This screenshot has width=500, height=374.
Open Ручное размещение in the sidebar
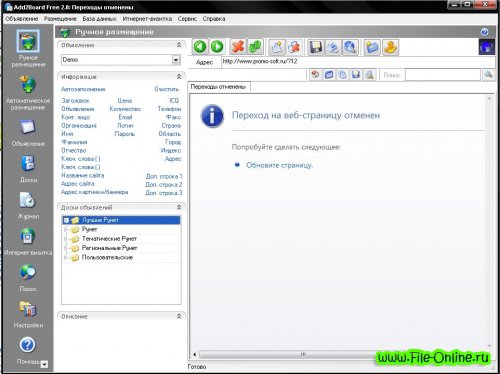click(28, 49)
